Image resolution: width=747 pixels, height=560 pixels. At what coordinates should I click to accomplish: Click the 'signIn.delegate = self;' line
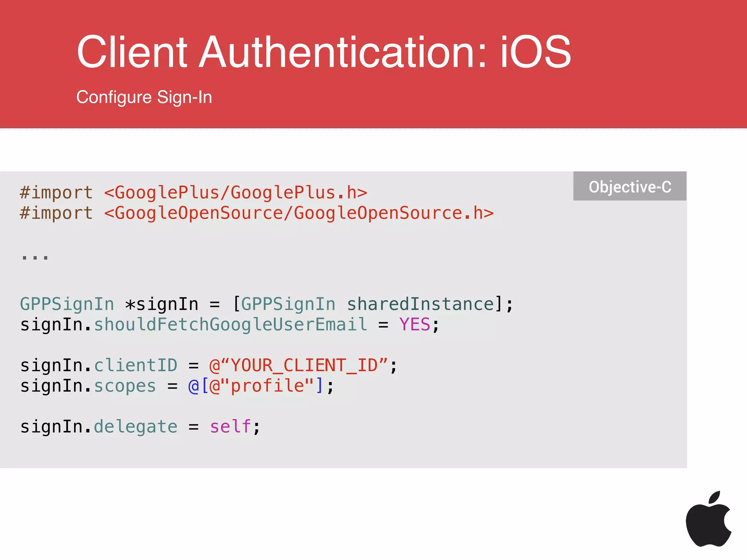140,427
